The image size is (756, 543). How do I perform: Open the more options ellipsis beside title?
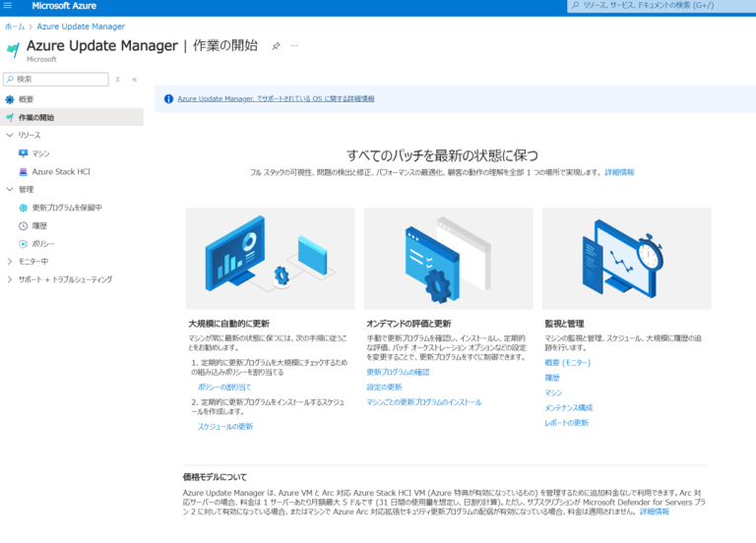[293, 46]
